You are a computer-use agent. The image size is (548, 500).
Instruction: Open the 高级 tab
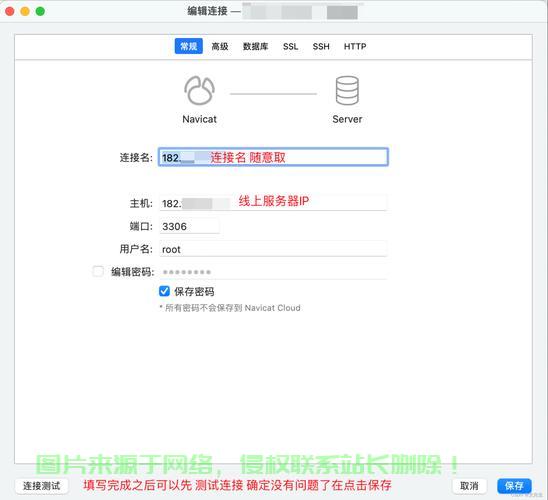(220, 46)
